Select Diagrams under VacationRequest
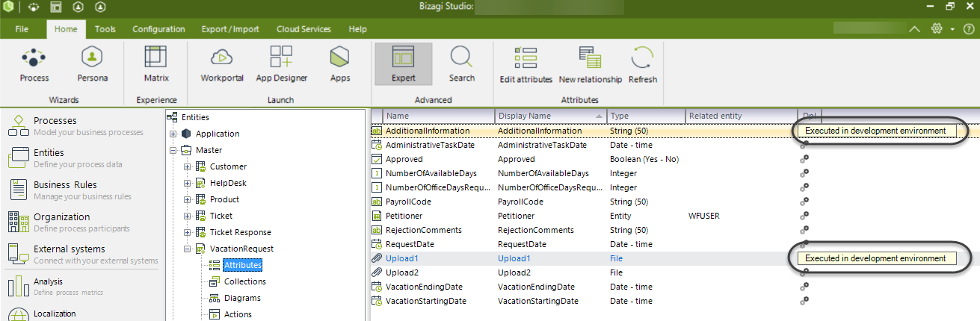This screenshot has height=321, width=980. coord(242,298)
